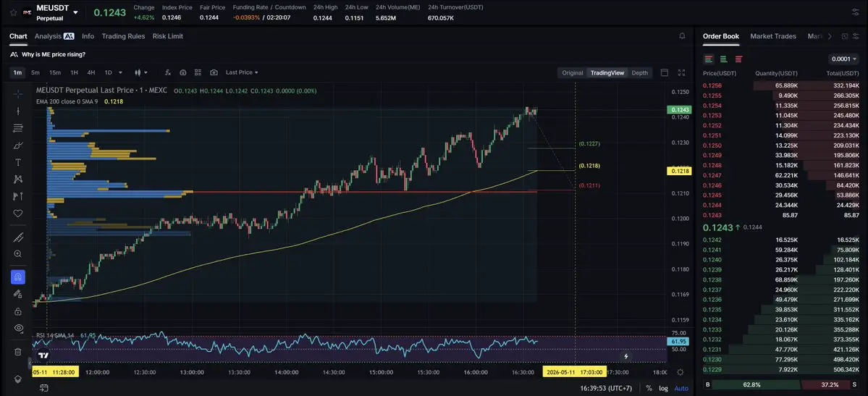Open the layout grid icon in chart toolbar
Viewport: 868px width, 396px height.
(198, 72)
